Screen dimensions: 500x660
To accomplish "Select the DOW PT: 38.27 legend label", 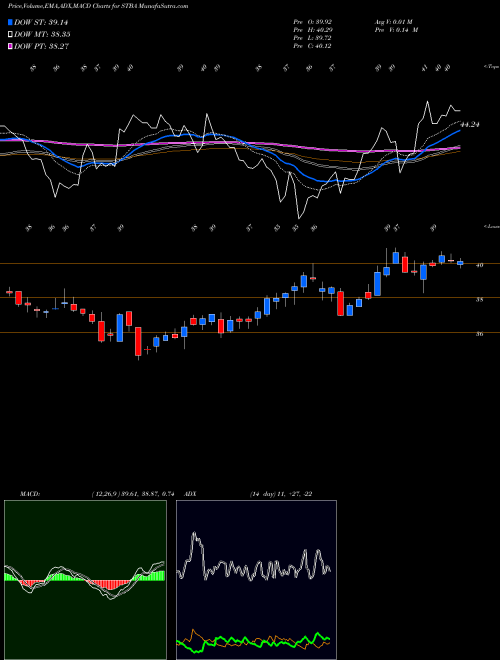I will (42, 46).
